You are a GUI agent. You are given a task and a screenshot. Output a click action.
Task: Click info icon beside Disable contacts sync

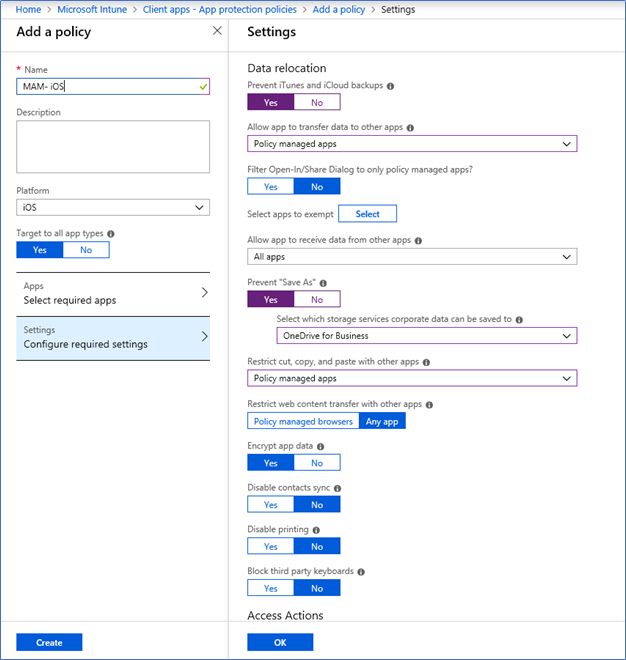pyautogui.click(x=337, y=488)
